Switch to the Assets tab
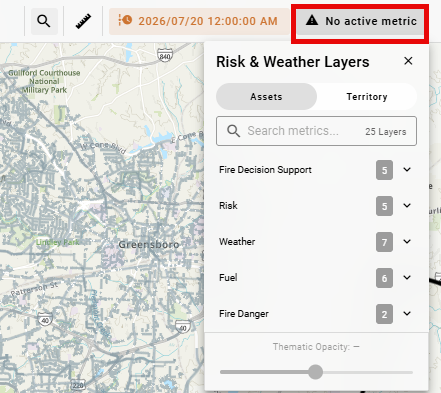Viewport: 441px width, 393px height. tap(266, 97)
